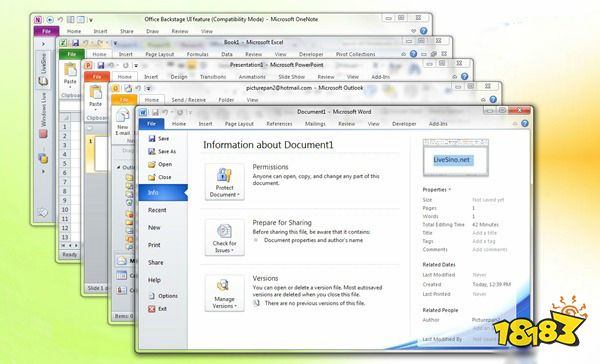Click Mail envelope icon in Outlook navigation pane

(122, 261)
